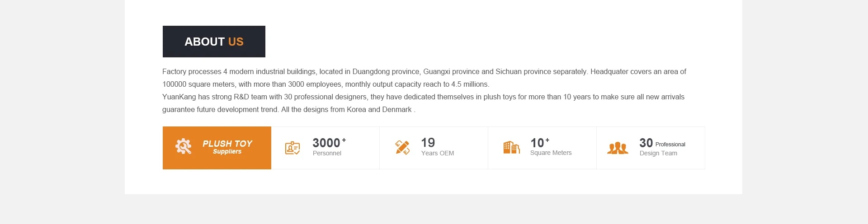This screenshot has height=224, width=868.
Task: Select the Personnel label
Action: click(327, 154)
